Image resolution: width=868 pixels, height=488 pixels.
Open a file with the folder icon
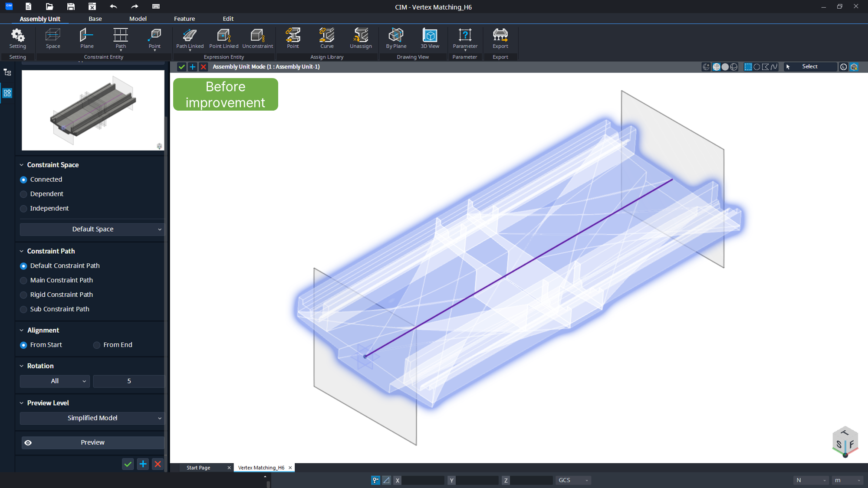click(49, 7)
